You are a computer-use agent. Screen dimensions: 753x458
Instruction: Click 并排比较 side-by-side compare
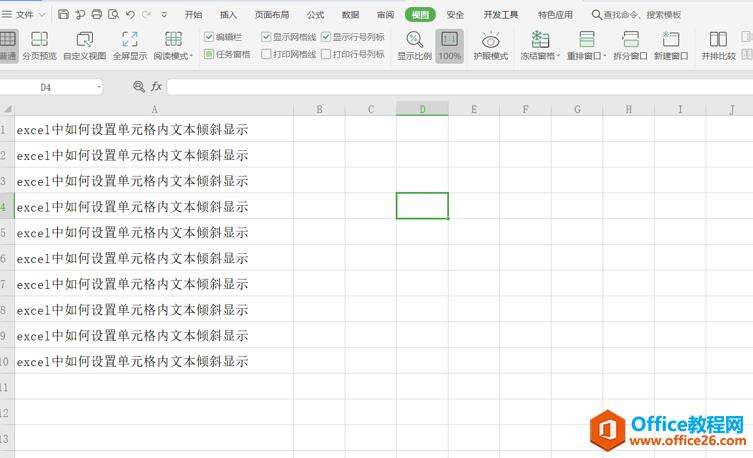718,46
